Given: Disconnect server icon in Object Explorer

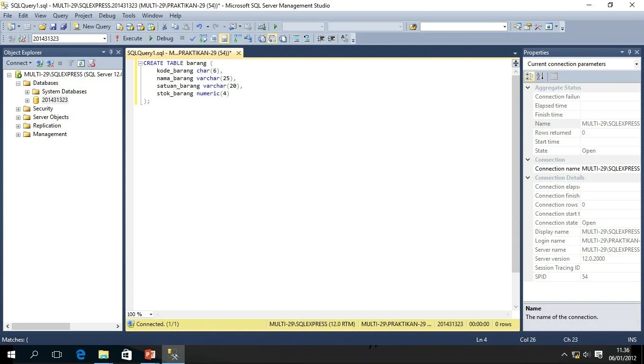Looking at the screenshot, I should coord(50,63).
